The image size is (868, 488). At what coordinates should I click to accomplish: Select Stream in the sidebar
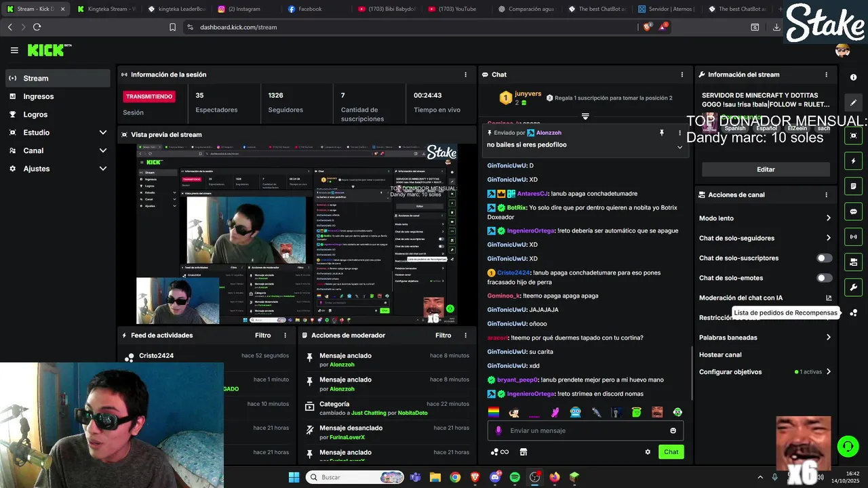(x=57, y=78)
